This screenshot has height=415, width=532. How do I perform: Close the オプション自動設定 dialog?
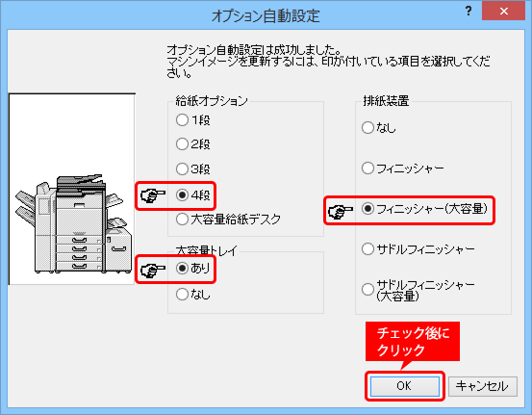coord(503,11)
